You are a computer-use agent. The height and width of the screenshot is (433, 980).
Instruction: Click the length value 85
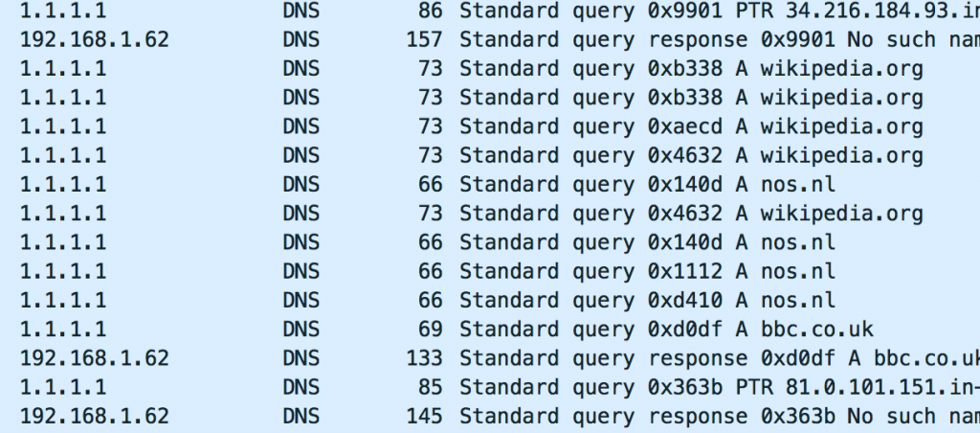pos(430,387)
